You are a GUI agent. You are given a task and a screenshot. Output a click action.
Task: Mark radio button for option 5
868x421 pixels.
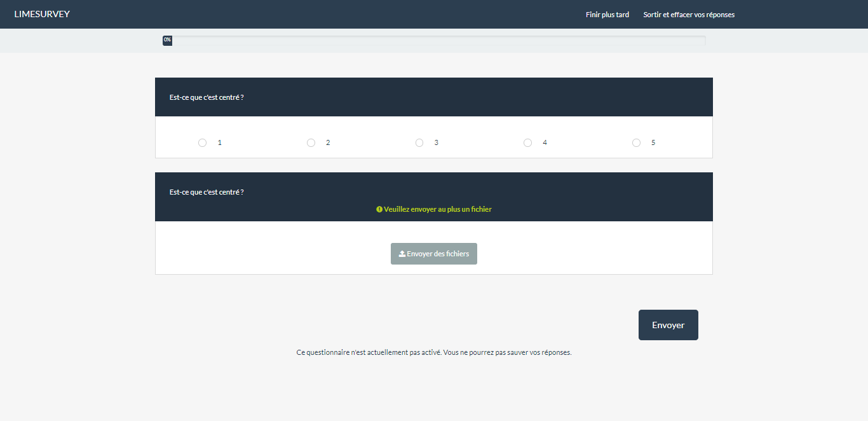pyautogui.click(x=636, y=143)
